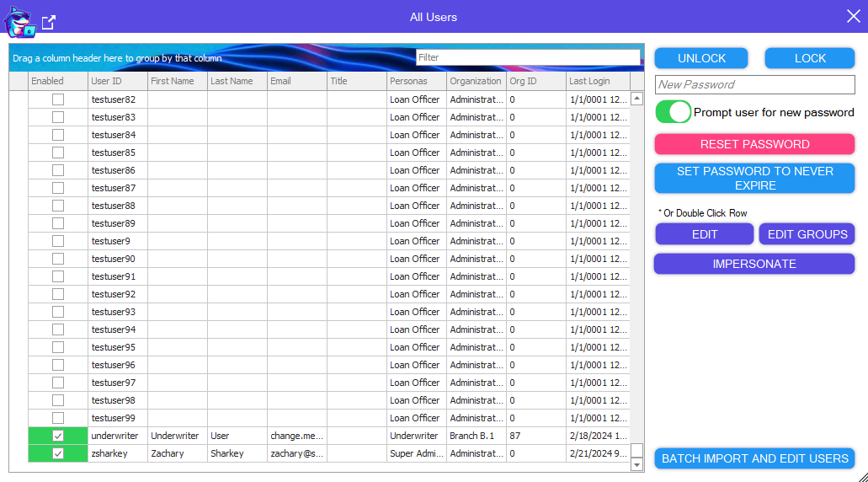The width and height of the screenshot is (868, 482).
Task: Close the All Users window
Action: tap(853, 16)
